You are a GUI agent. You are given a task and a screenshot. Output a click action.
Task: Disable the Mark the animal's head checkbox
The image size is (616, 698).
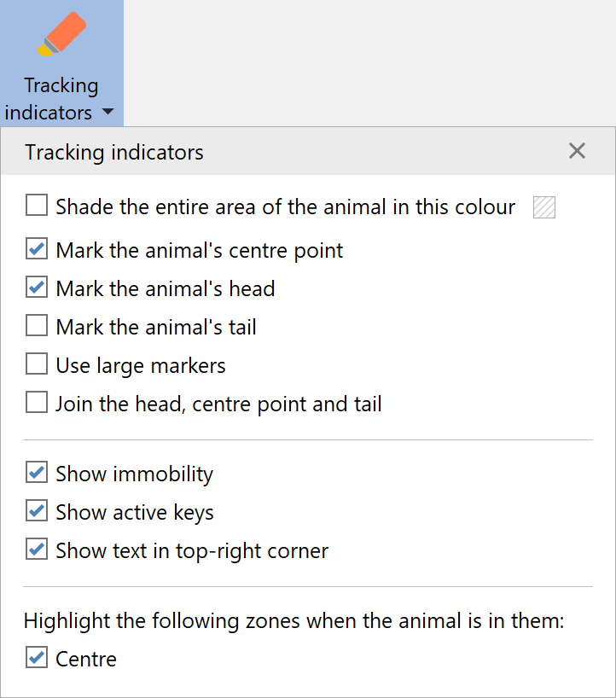click(37, 288)
